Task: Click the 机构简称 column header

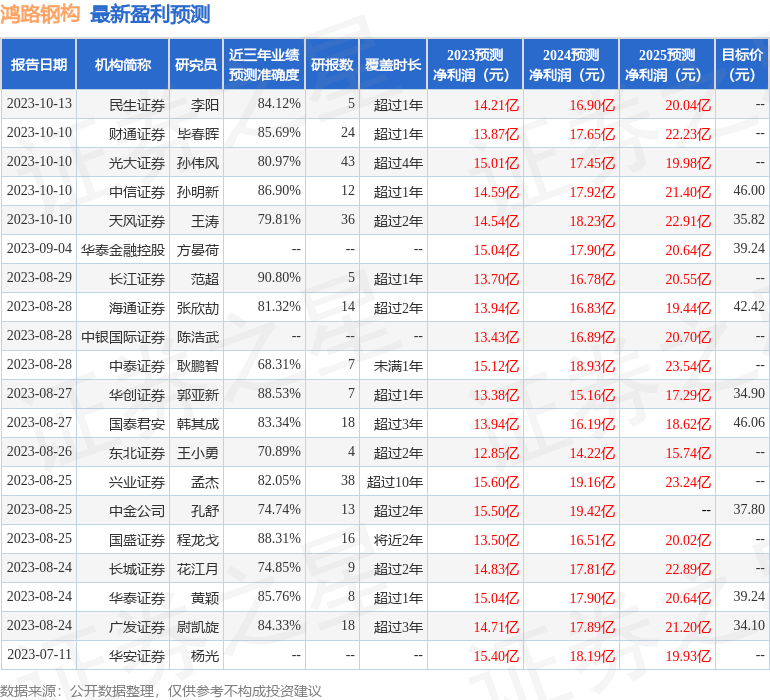Action: pos(123,65)
